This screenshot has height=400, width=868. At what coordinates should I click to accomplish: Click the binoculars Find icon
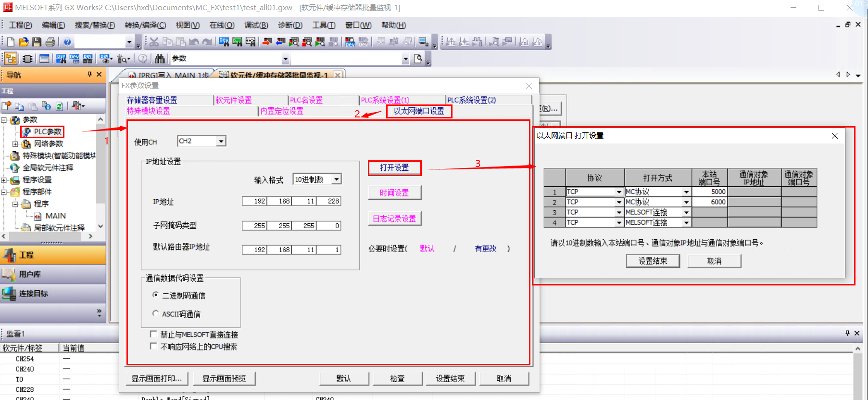(160, 59)
